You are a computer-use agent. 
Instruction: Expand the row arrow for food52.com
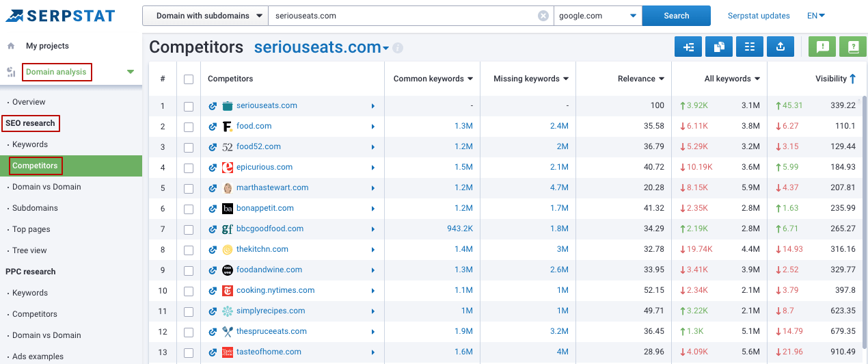(x=373, y=147)
